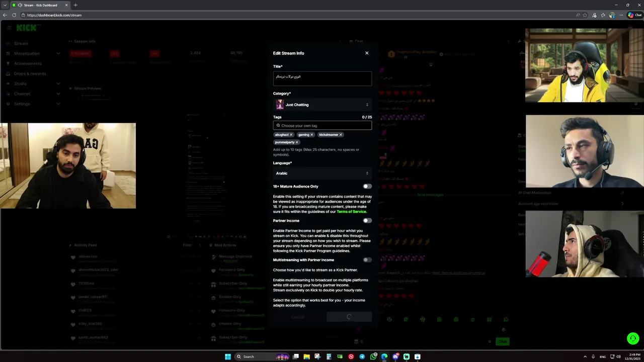Open Discord from the taskbar
The image size is (644, 362).
[395, 356]
